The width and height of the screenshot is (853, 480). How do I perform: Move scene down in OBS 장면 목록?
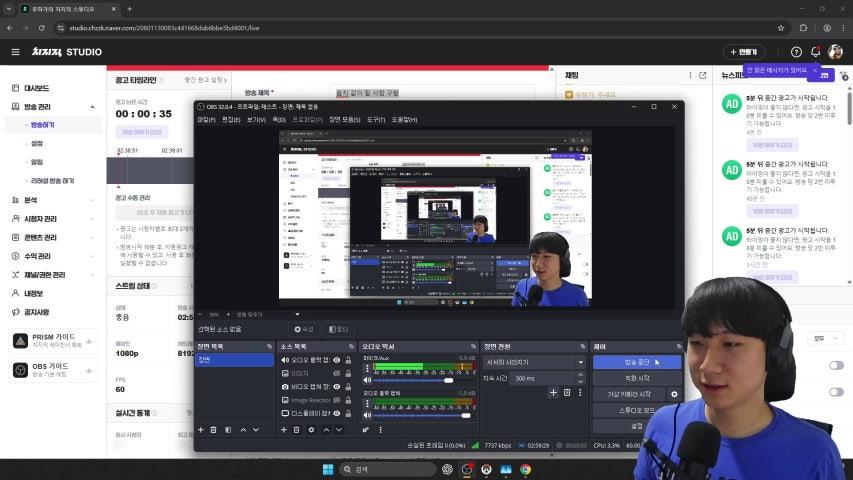click(x=256, y=430)
